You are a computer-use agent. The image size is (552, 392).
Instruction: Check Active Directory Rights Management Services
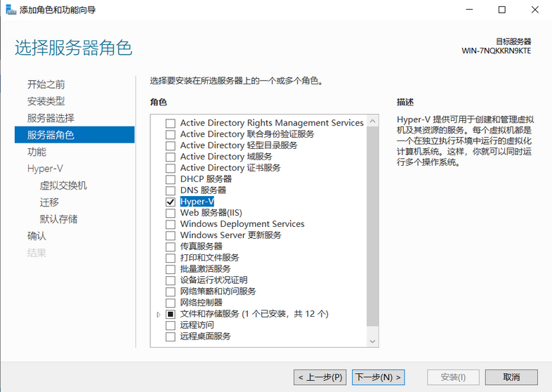tap(171, 123)
